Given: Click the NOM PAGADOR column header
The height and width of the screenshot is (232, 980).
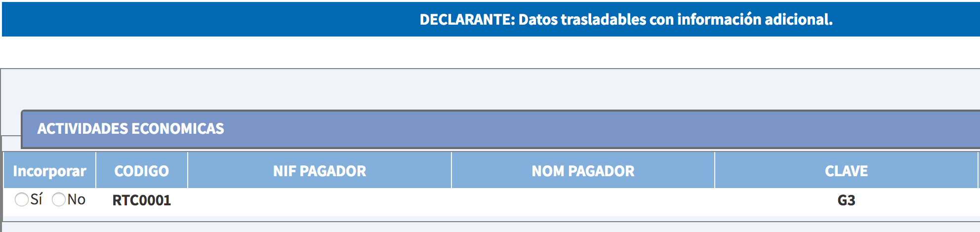Looking at the screenshot, I should [x=583, y=171].
